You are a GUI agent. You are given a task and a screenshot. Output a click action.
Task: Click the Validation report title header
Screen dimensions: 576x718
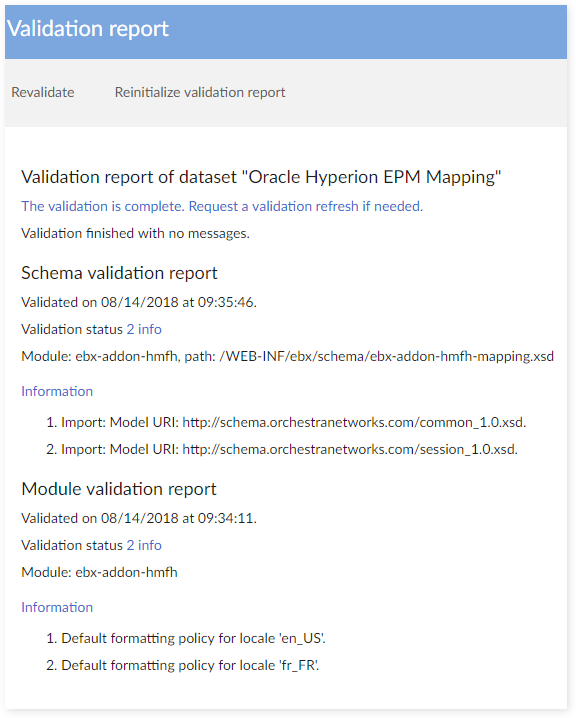(x=88, y=28)
